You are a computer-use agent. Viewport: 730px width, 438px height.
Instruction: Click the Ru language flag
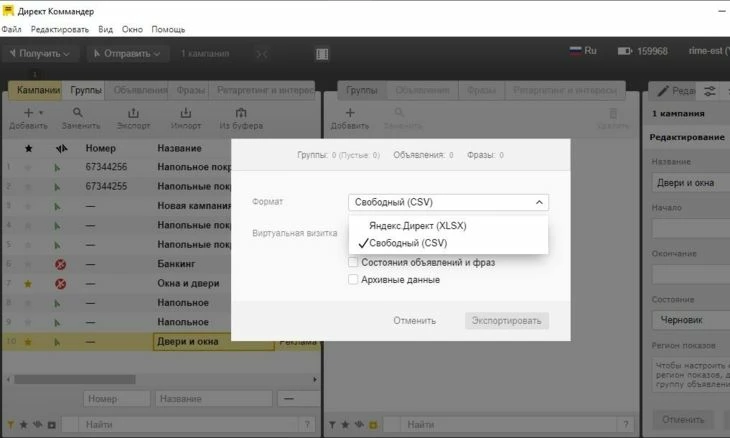(x=575, y=50)
